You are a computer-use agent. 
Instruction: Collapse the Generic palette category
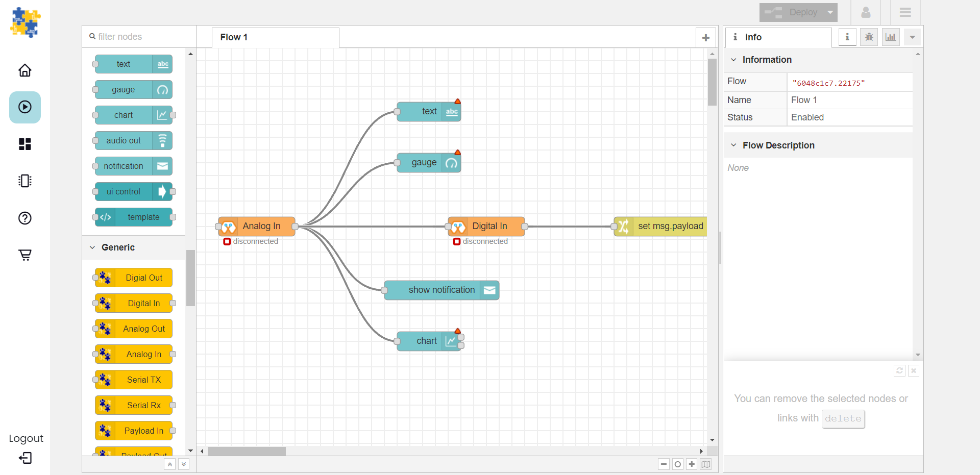click(92, 247)
